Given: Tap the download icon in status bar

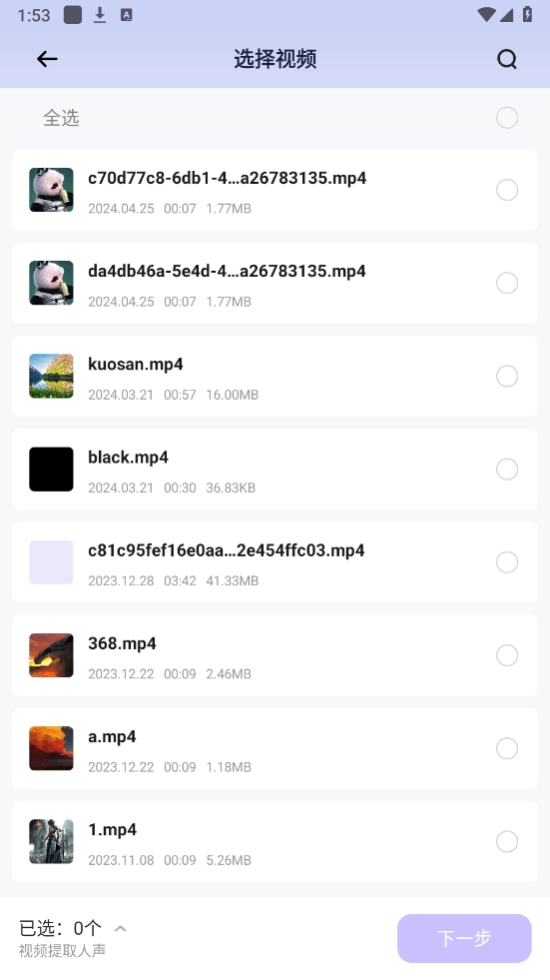Looking at the screenshot, I should pyautogui.click(x=99, y=15).
